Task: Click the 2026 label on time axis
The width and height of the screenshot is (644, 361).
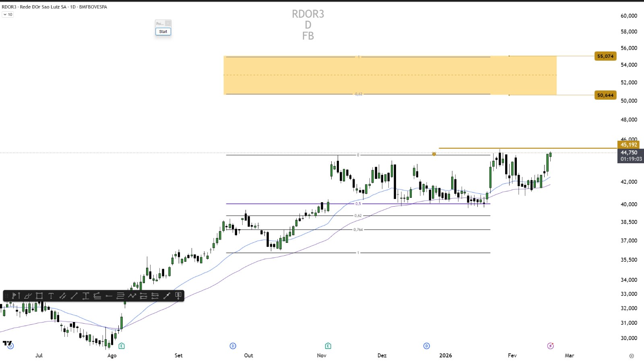Action: pos(446,355)
